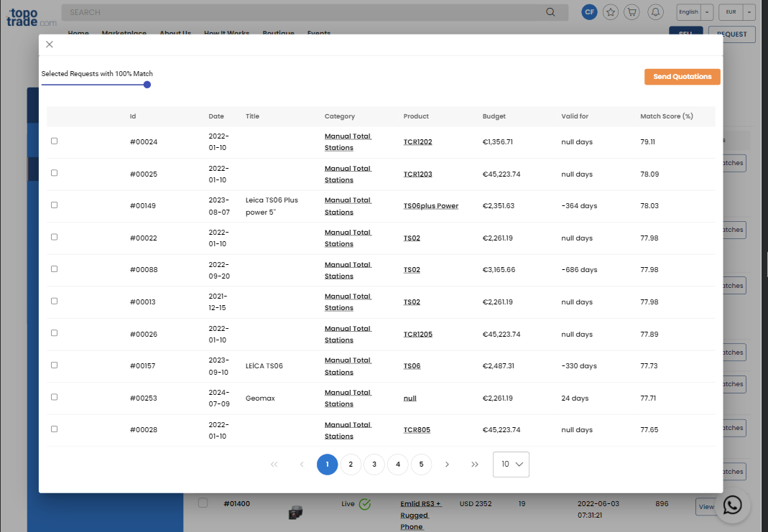Click Send Quotations button

pyautogui.click(x=683, y=77)
